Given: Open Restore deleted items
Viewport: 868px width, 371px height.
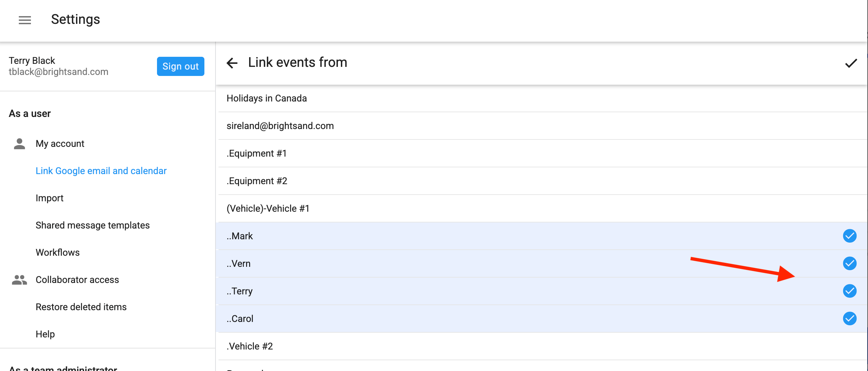Looking at the screenshot, I should (81, 307).
